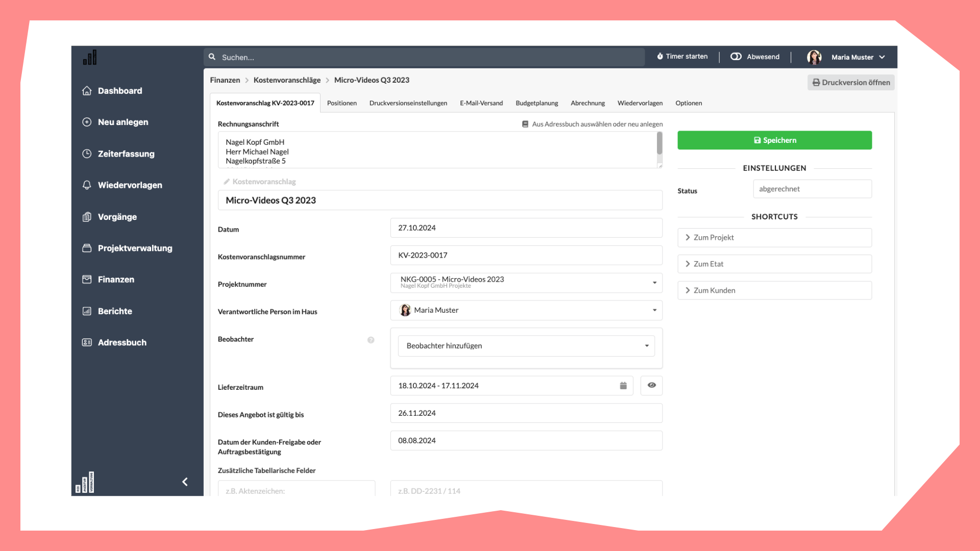Click the Suchen search field
The width and height of the screenshot is (980, 551).
coord(424,57)
